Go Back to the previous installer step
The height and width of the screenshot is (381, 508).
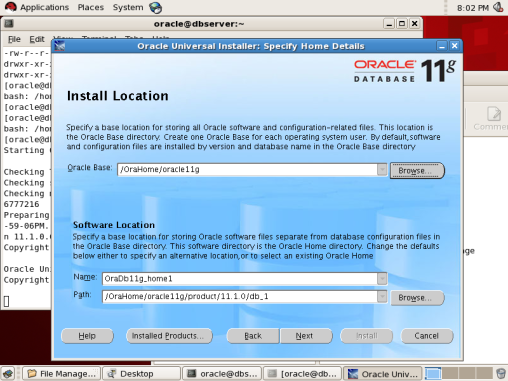[x=253, y=336]
